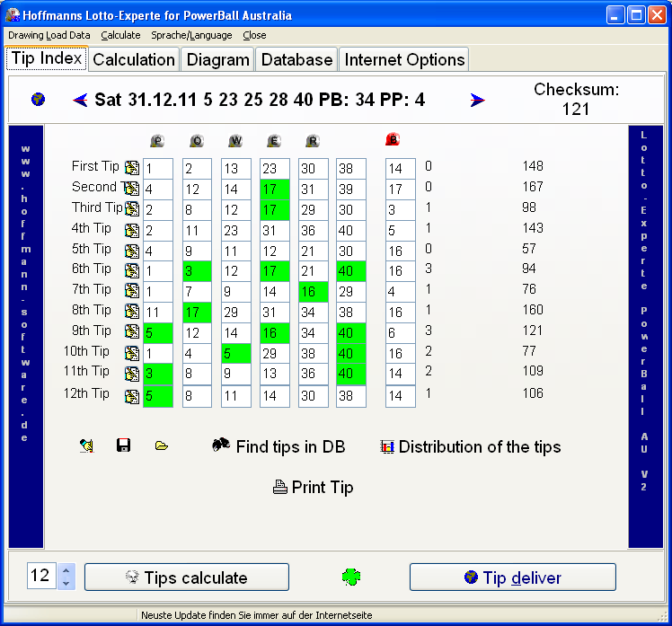Viewport: 672px width, 626px height.
Task: Click the Second Tip edit icon
Action: point(132,188)
